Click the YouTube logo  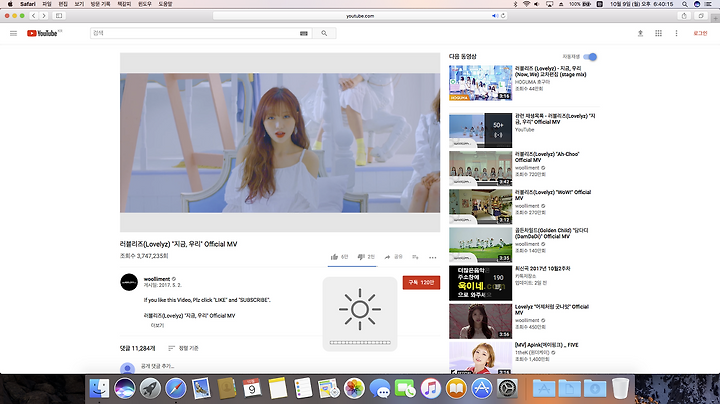click(44, 33)
